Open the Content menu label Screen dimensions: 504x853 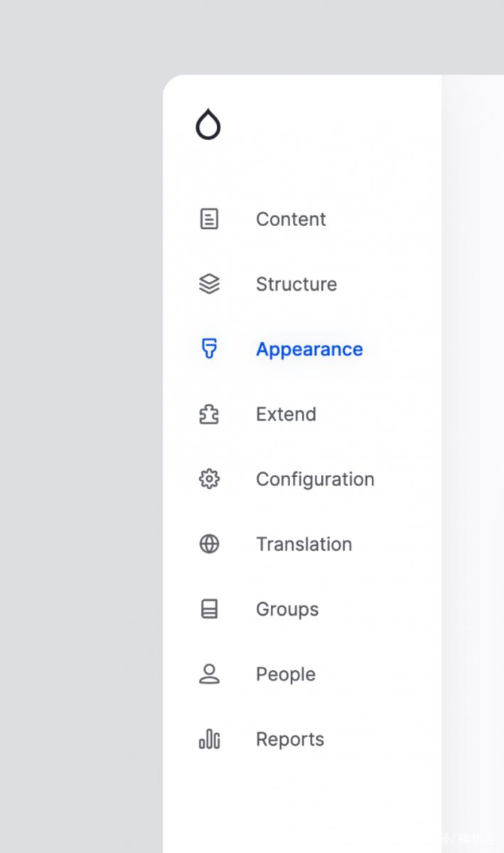[x=291, y=219]
